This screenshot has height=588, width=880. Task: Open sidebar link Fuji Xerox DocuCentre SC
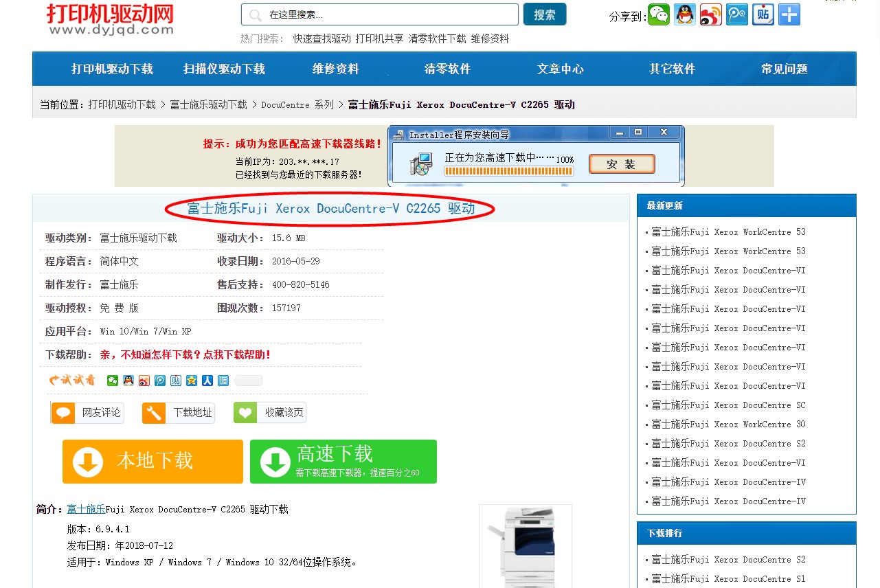[x=729, y=405]
